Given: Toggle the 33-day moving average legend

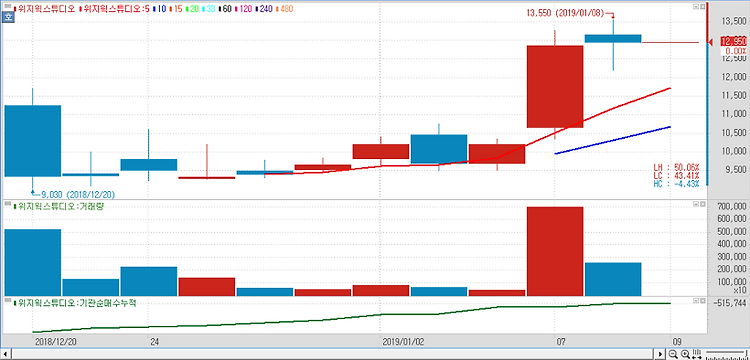Looking at the screenshot, I should coord(209,9).
